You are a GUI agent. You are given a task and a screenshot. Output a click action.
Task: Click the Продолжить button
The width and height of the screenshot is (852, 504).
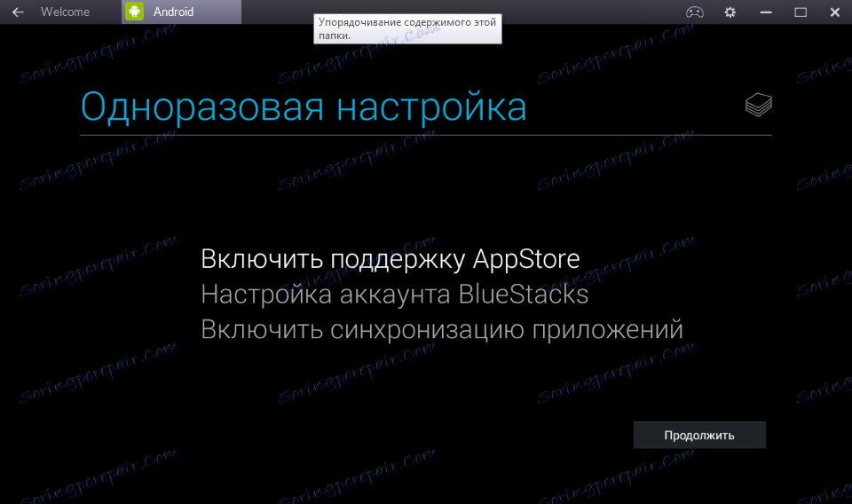(699, 435)
